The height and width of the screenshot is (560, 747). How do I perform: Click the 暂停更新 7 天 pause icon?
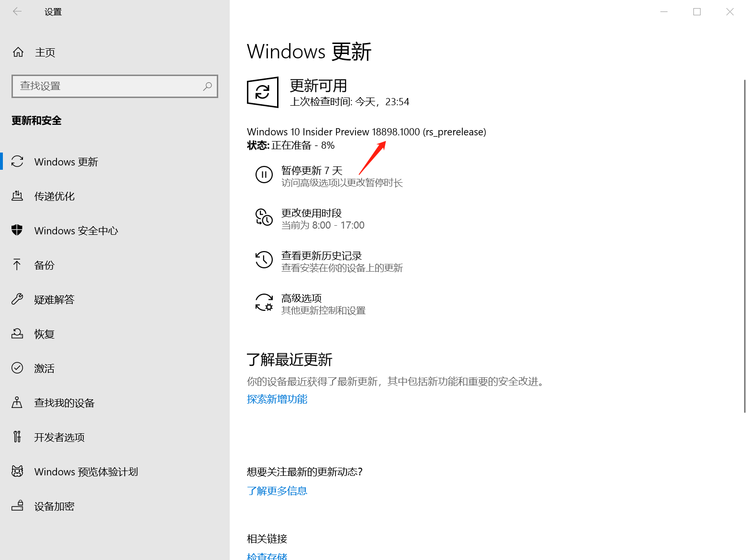click(x=264, y=175)
